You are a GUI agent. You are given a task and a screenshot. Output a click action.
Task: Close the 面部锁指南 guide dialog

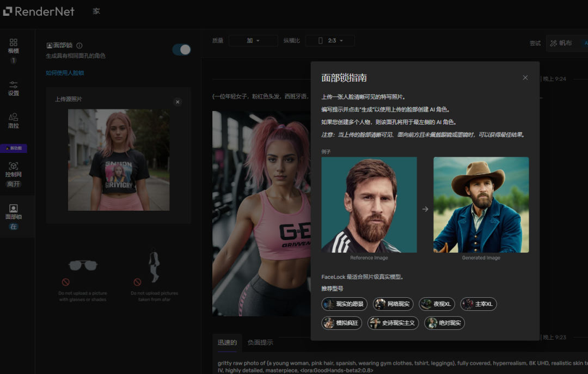525,78
